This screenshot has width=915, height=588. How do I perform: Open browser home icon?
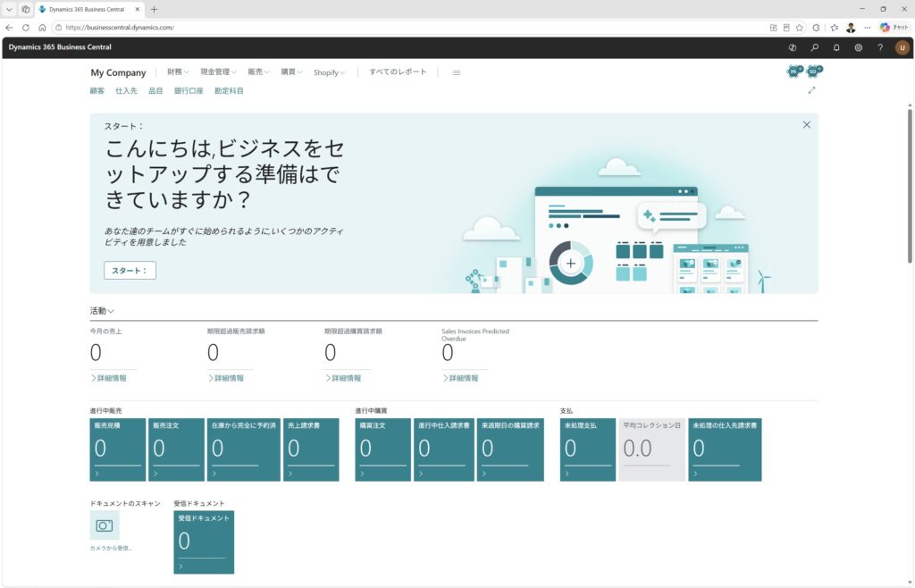pyautogui.click(x=42, y=28)
